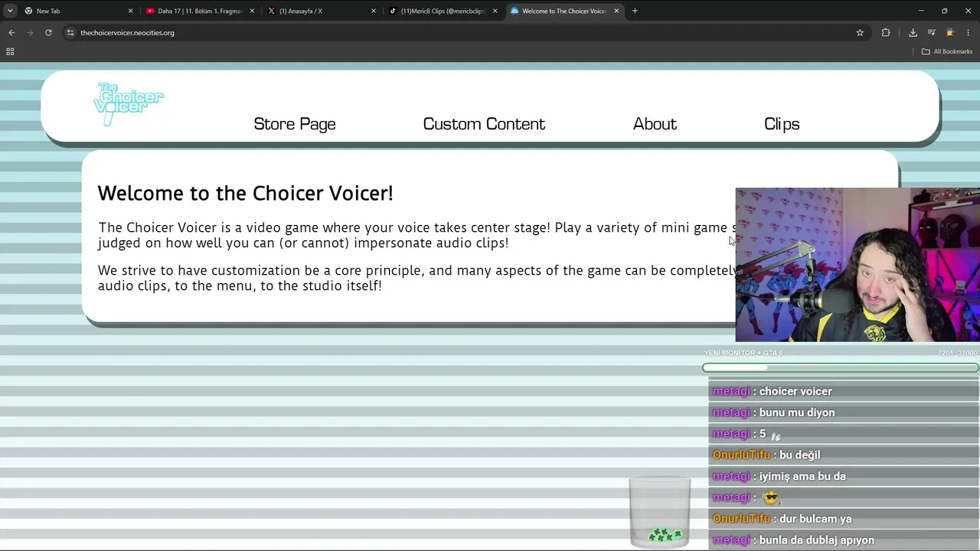Open the Custom Content link
This screenshot has height=551, width=980.
click(x=484, y=124)
